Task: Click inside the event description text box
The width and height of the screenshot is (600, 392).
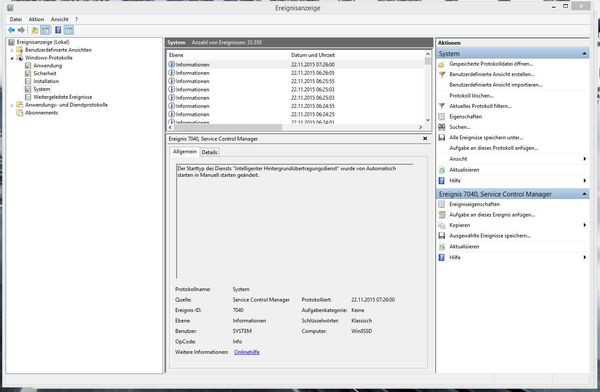Action: 295,221
